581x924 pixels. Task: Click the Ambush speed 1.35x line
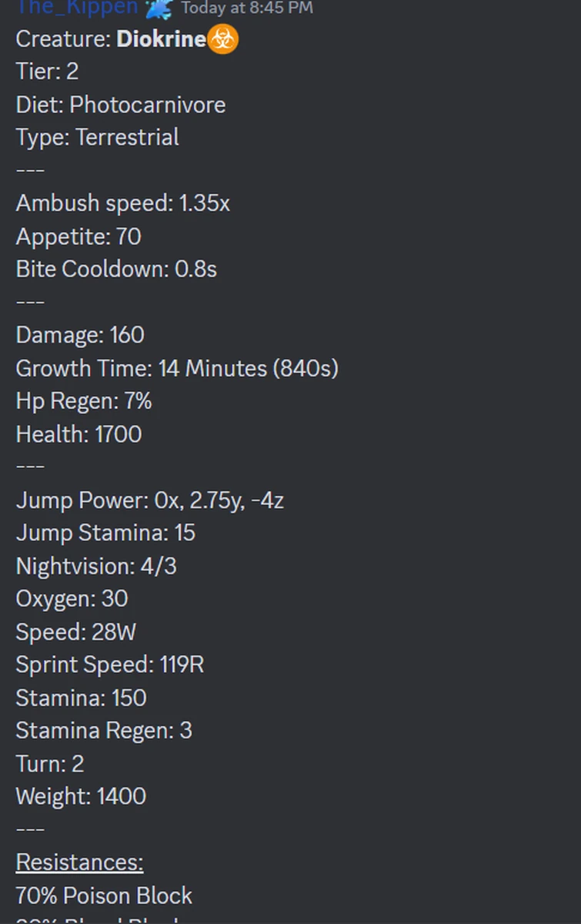click(x=122, y=203)
